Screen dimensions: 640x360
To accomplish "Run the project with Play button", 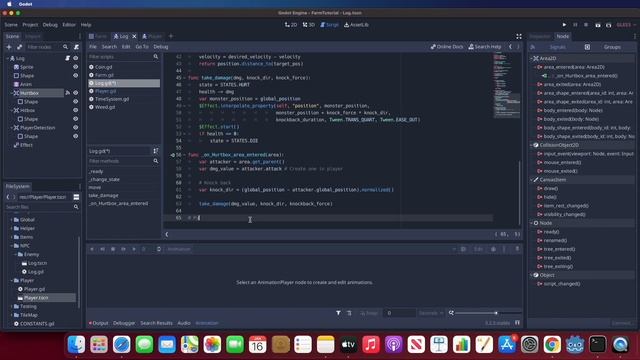I will coord(564,25).
